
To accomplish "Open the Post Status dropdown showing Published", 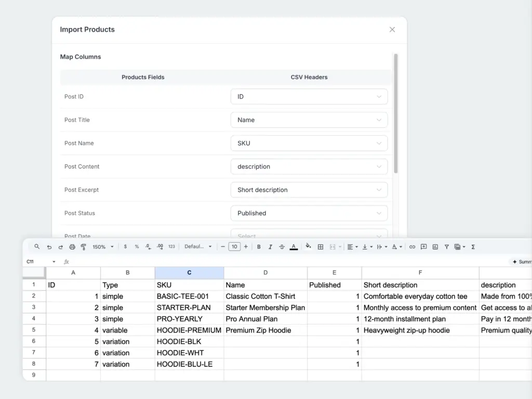I will [309, 213].
